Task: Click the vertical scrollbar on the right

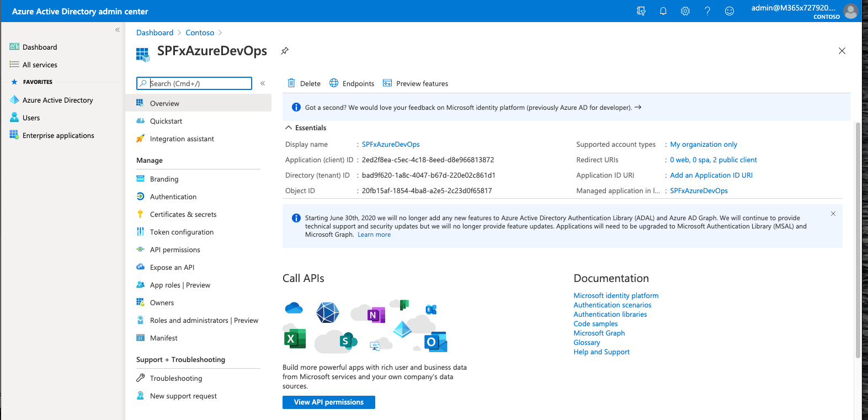Action: point(858,237)
